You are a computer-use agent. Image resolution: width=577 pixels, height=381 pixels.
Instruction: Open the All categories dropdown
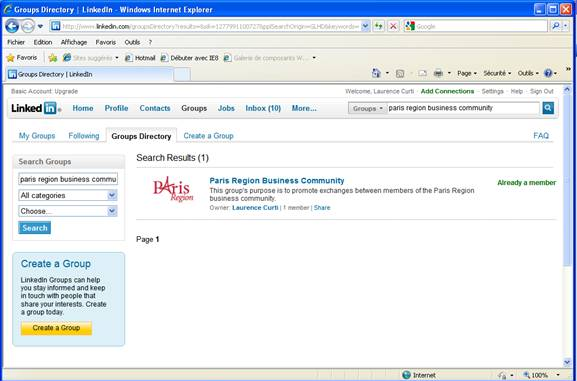point(68,195)
